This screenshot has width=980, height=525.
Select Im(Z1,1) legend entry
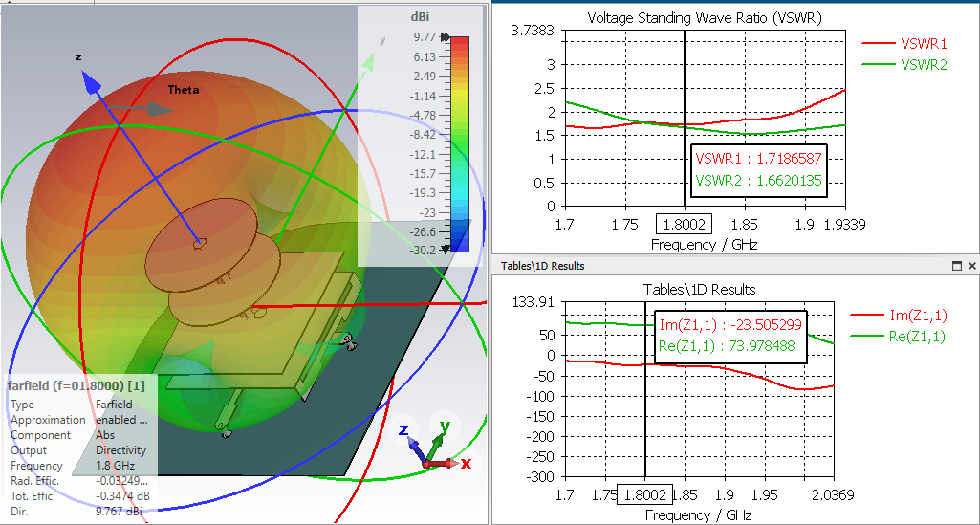tap(898, 316)
